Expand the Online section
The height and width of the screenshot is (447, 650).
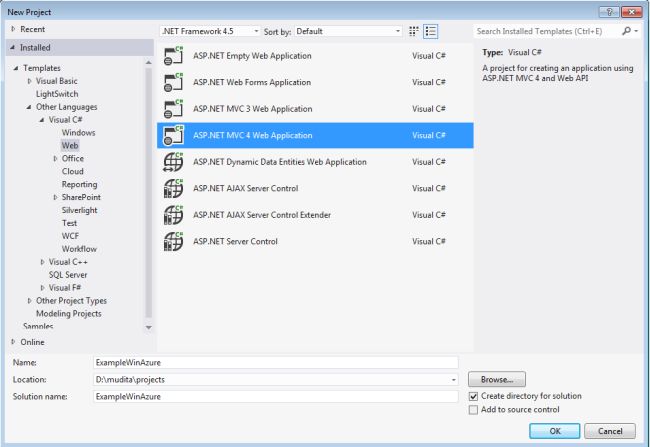click(13, 342)
